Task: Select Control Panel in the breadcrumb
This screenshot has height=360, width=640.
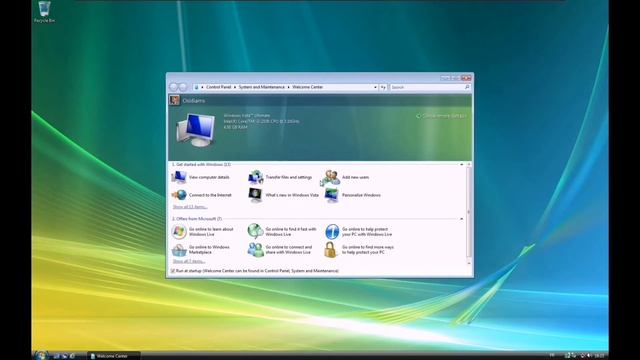Action: 218,87
